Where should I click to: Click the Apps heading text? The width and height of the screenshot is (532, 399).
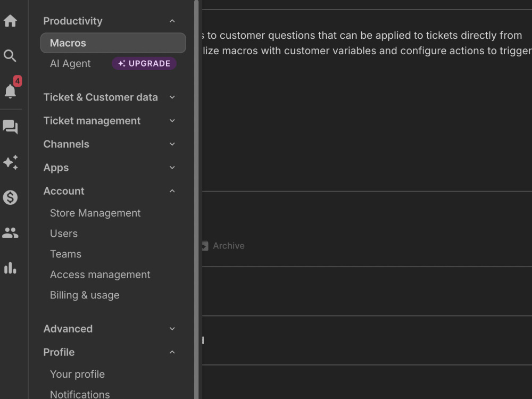(x=56, y=168)
